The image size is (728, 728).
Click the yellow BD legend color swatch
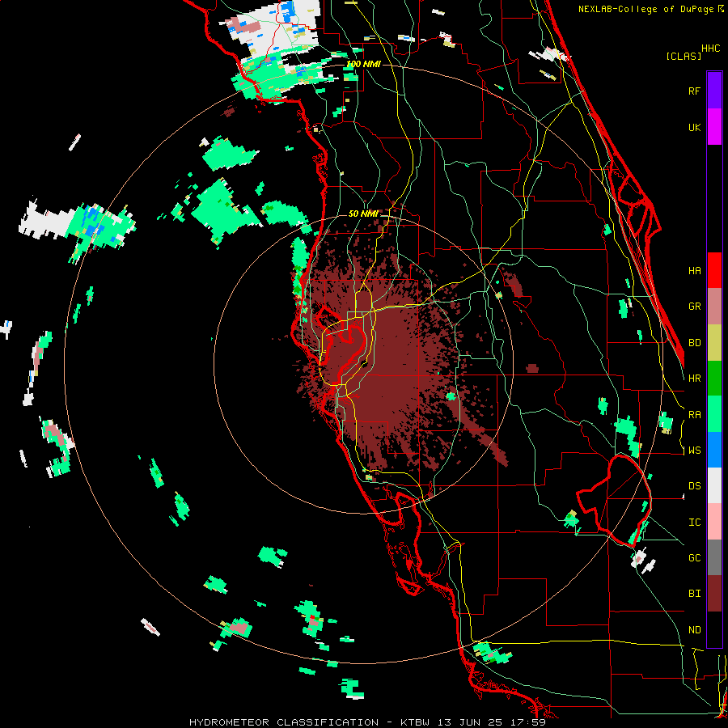tap(714, 343)
